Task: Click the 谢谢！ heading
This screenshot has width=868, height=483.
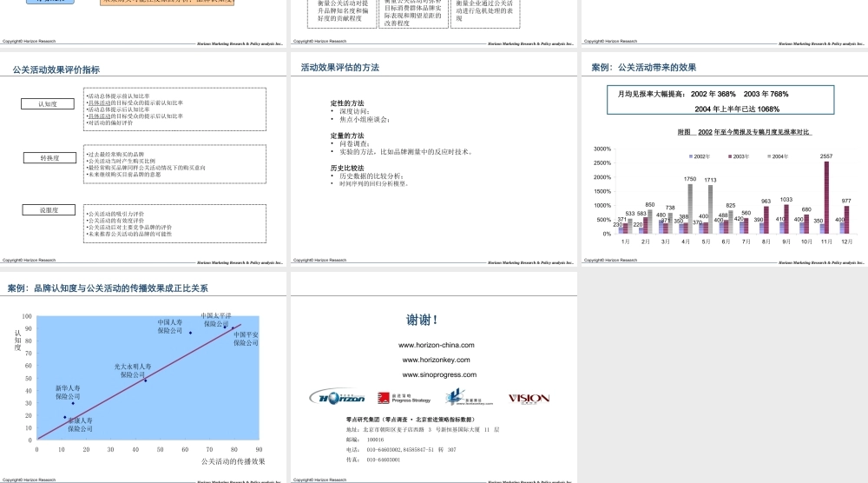Action: click(422, 321)
